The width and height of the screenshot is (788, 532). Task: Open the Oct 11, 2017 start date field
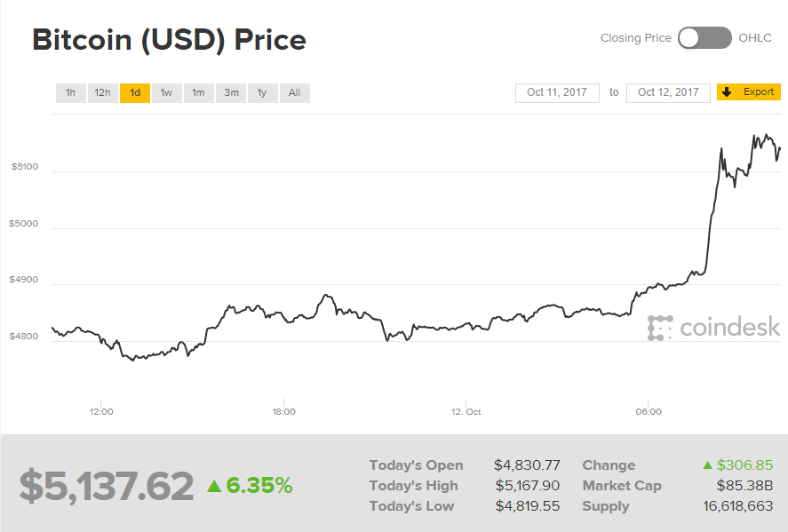point(557,91)
